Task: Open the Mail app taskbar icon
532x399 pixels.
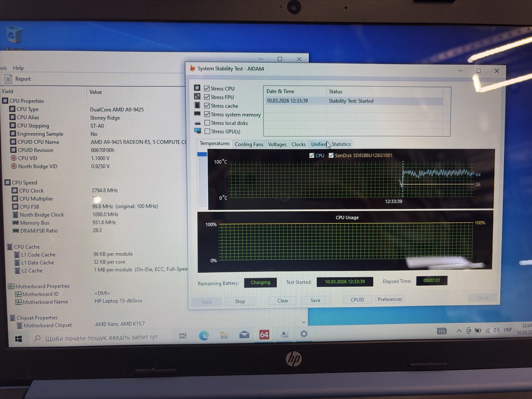Action: 244,335
